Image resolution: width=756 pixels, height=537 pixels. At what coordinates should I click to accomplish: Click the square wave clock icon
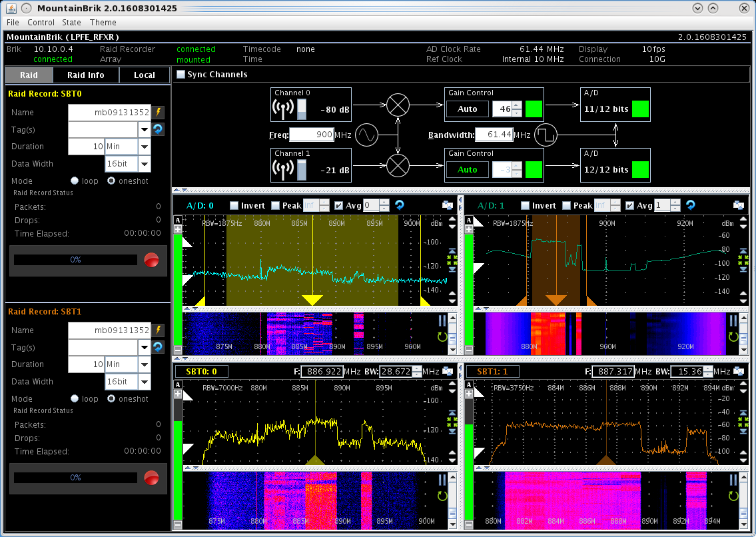(546, 135)
